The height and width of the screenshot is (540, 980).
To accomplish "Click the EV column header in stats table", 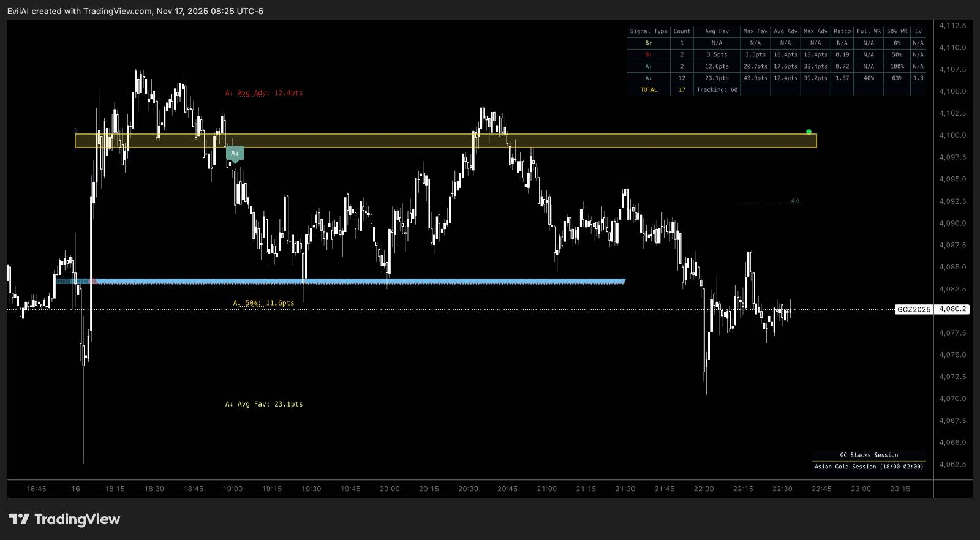I will pos(918,31).
